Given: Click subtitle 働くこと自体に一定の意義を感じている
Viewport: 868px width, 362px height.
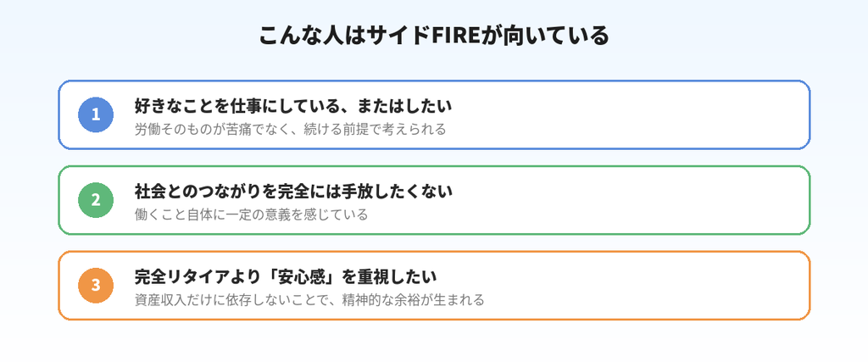Looking at the screenshot, I should point(251,214).
